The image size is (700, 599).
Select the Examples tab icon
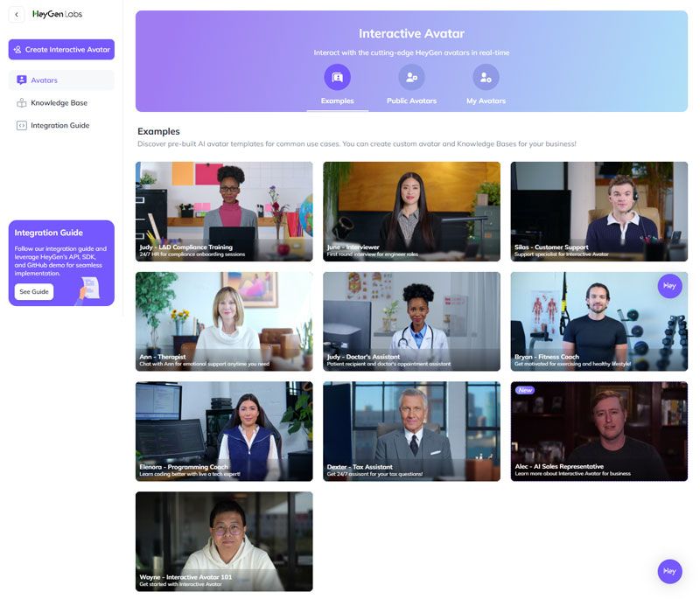[338, 77]
